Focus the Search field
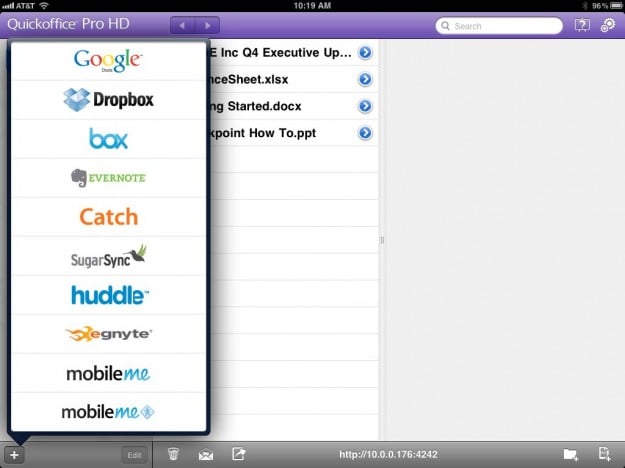This screenshot has height=468, width=625. click(x=499, y=26)
